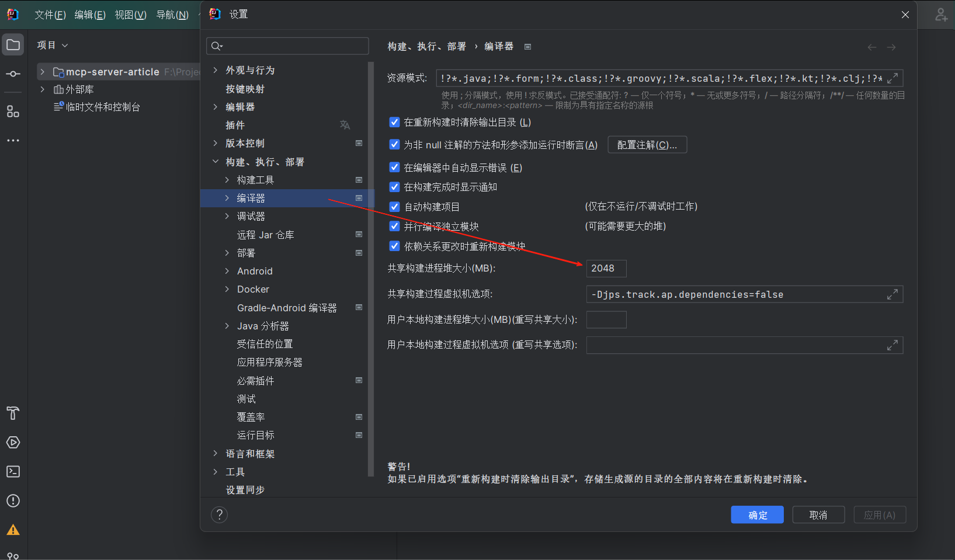Click the help question mark button
Viewport: 955px width, 560px height.
(219, 514)
